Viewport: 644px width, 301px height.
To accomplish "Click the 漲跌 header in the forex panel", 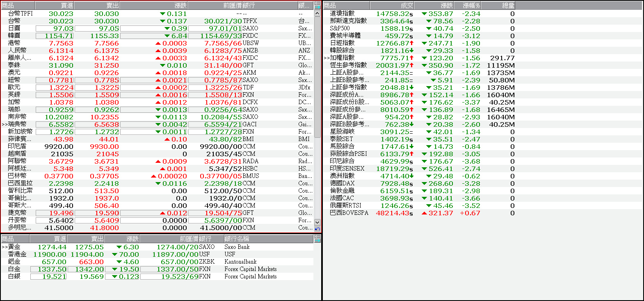I will 153,5.
